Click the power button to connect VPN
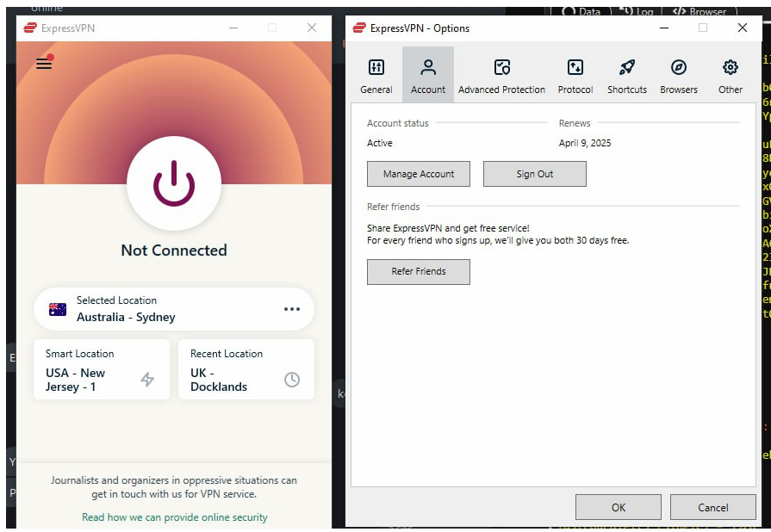 pyautogui.click(x=174, y=183)
